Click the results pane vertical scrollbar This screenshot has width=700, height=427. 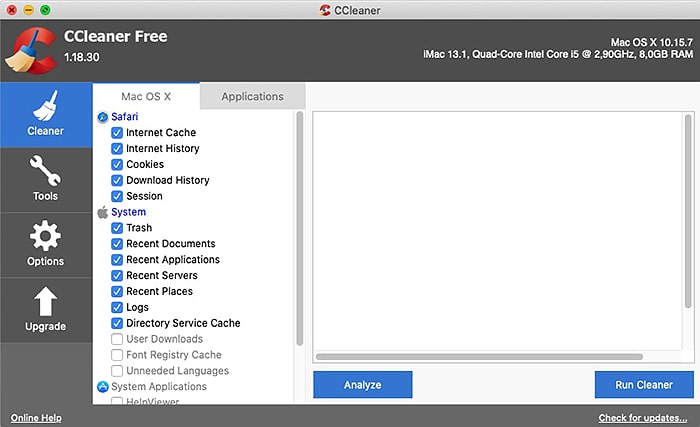pyautogui.click(x=688, y=211)
